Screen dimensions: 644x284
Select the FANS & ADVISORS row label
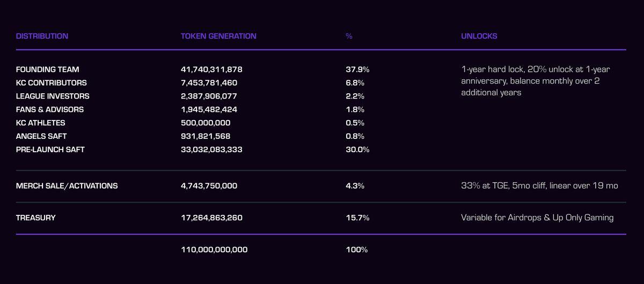coord(50,109)
